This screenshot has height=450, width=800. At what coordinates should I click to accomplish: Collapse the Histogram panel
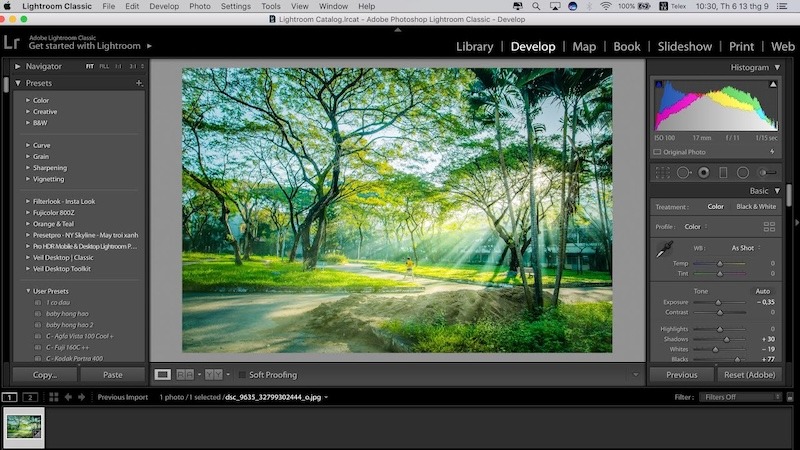[x=777, y=67]
